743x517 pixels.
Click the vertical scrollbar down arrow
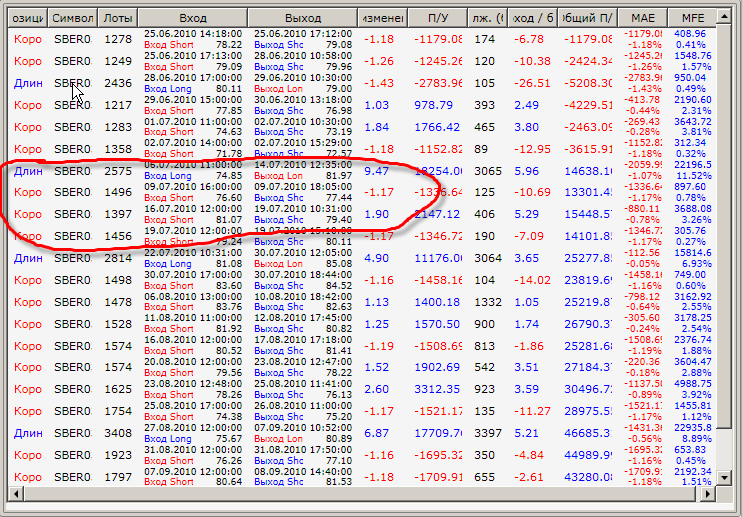(x=724, y=477)
